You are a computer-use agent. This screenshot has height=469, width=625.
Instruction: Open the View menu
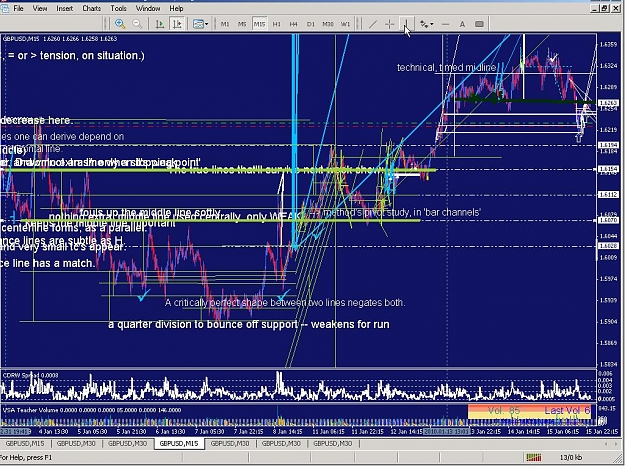[x=40, y=8]
